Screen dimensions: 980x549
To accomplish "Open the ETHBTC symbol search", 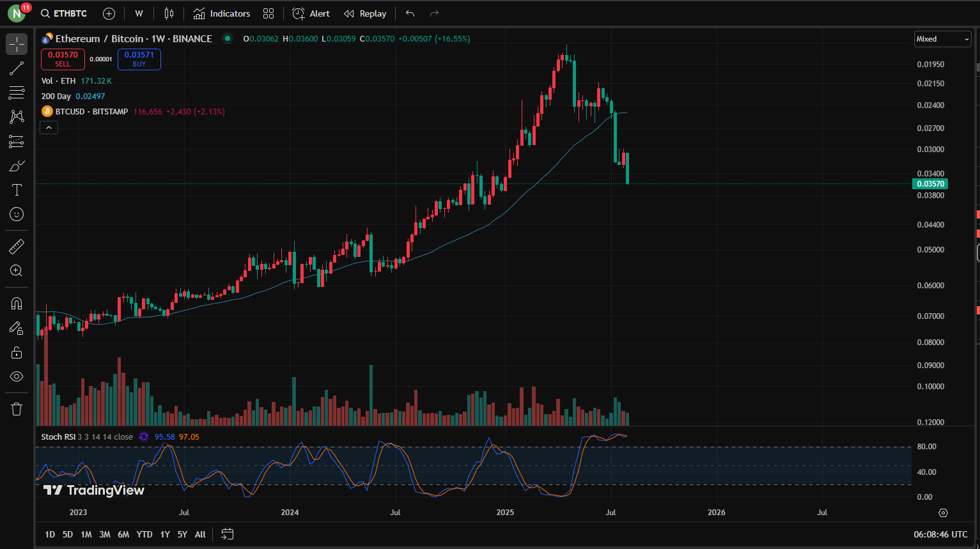I will (x=63, y=13).
